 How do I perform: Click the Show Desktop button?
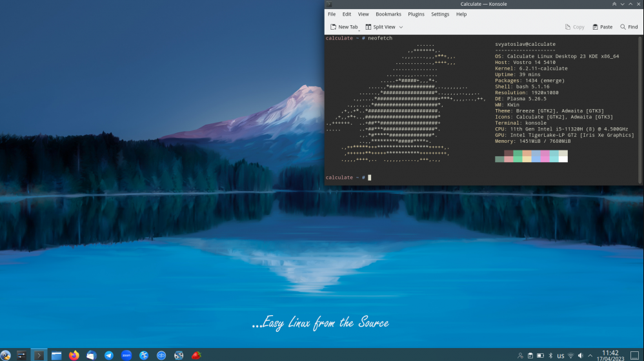point(635,356)
